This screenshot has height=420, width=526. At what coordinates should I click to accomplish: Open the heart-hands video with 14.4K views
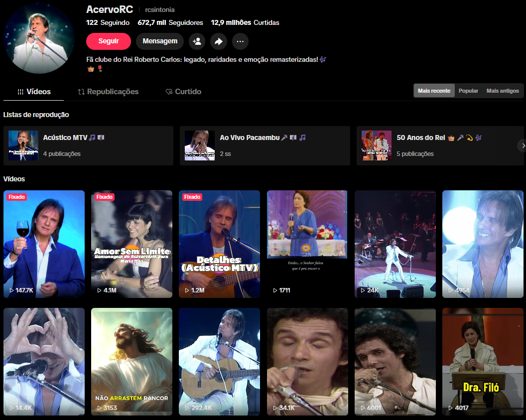pos(44,362)
